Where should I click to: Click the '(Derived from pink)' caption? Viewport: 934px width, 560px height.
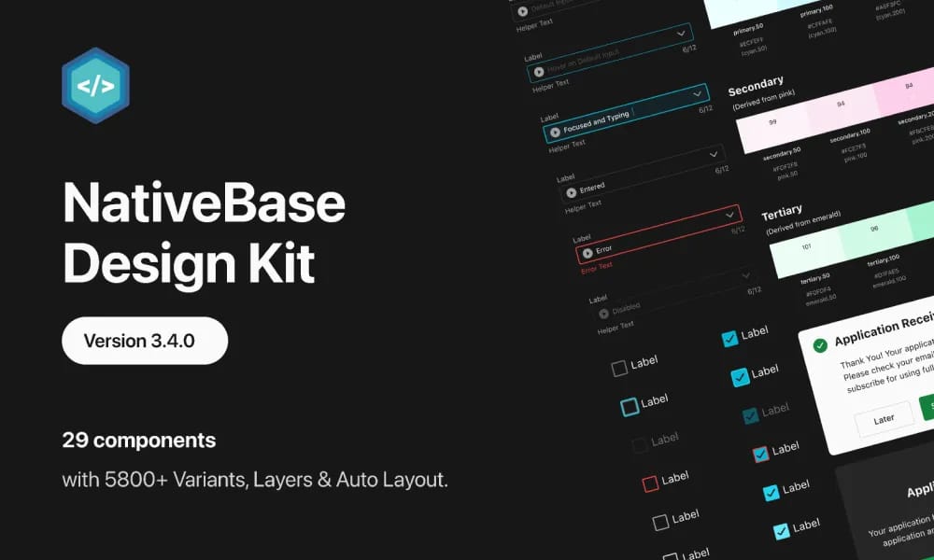(764, 100)
